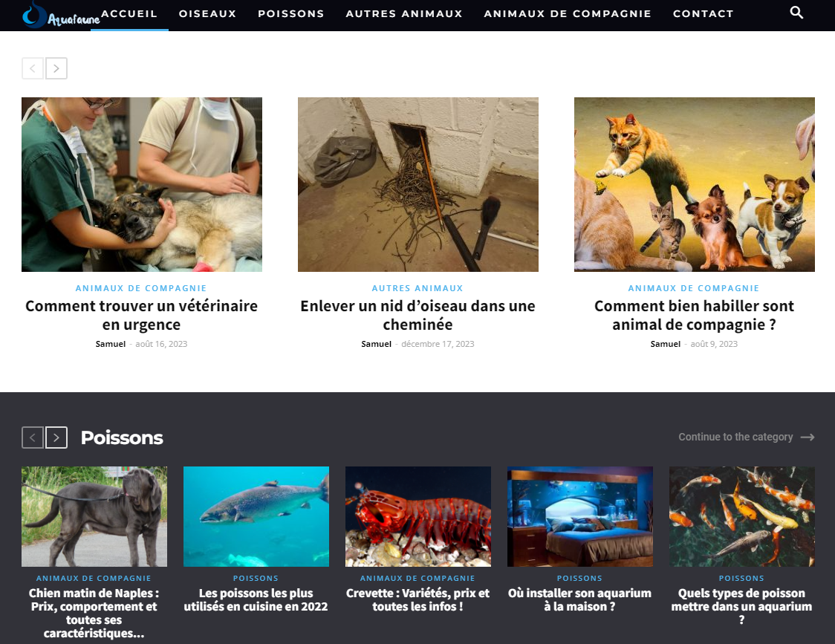Open the Animaux de Compagnie menu item
Screen dimensions: 835x644
(x=568, y=14)
